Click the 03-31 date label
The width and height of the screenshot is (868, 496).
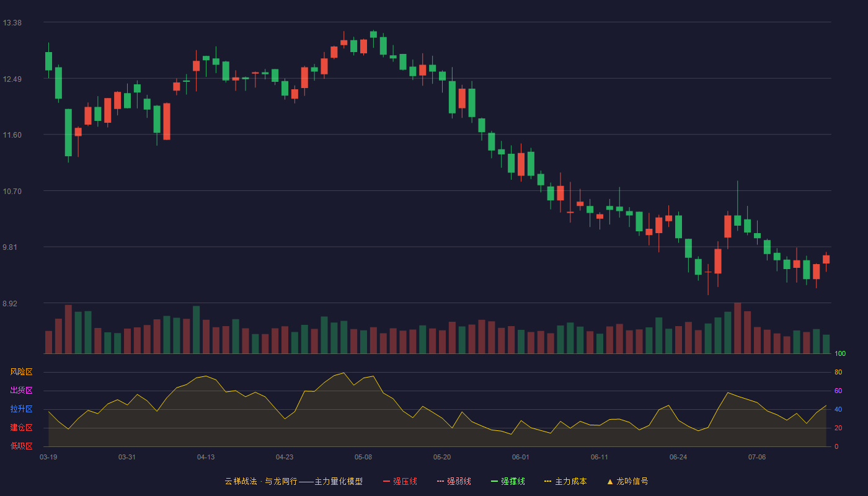click(x=127, y=457)
